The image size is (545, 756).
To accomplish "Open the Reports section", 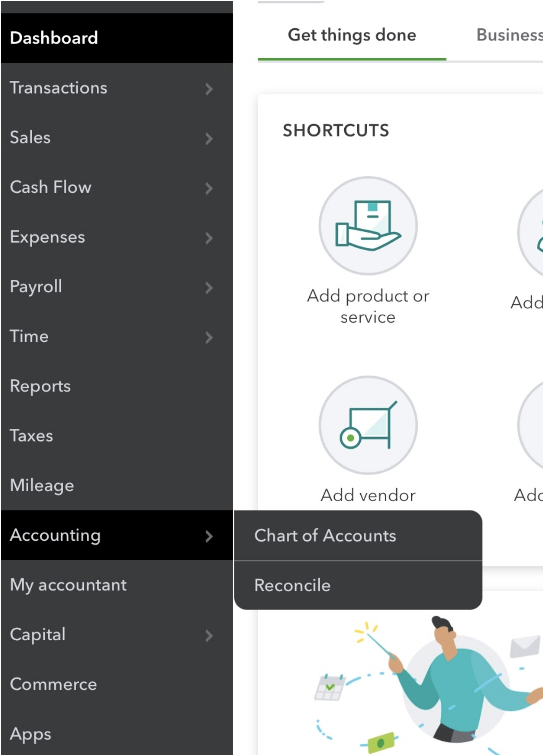I will (40, 386).
